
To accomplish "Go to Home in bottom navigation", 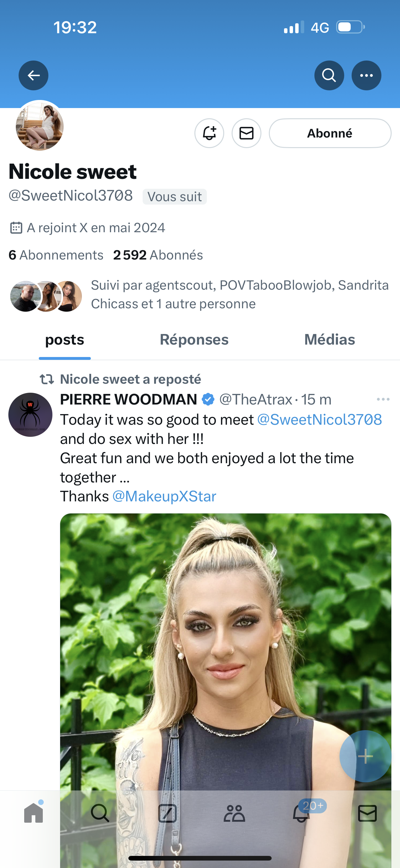I will coord(34,813).
